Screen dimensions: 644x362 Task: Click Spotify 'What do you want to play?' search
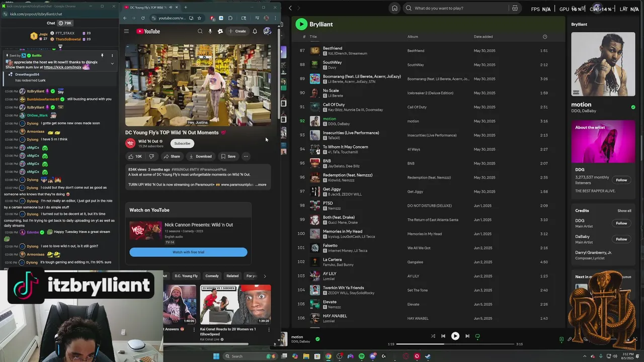[458, 8]
